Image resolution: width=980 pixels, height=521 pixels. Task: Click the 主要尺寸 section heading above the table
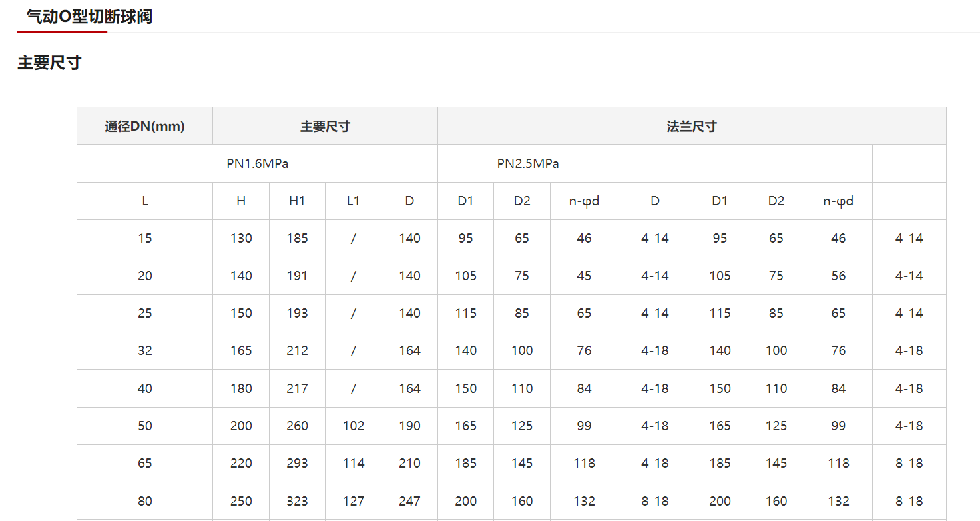(49, 63)
